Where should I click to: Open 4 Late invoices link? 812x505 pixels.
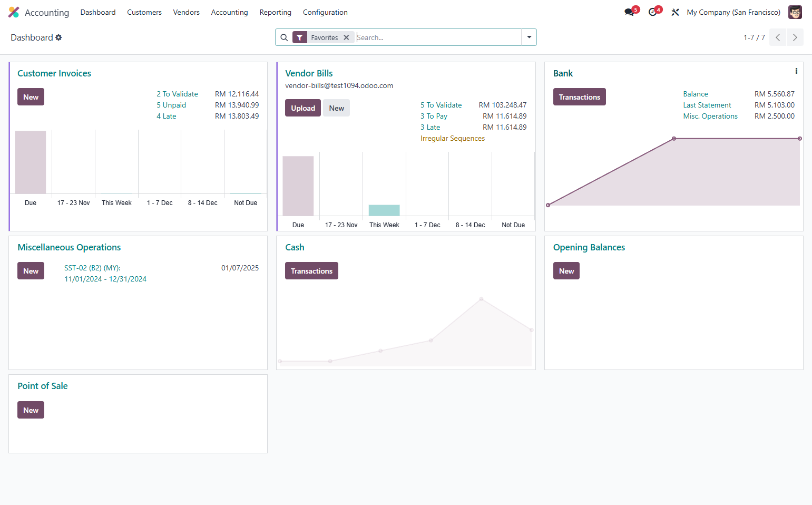167,116
